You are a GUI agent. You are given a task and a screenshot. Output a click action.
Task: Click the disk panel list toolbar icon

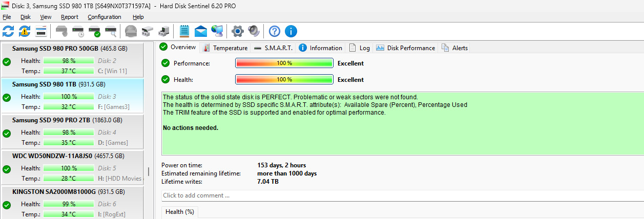click(x=41, y=31)
